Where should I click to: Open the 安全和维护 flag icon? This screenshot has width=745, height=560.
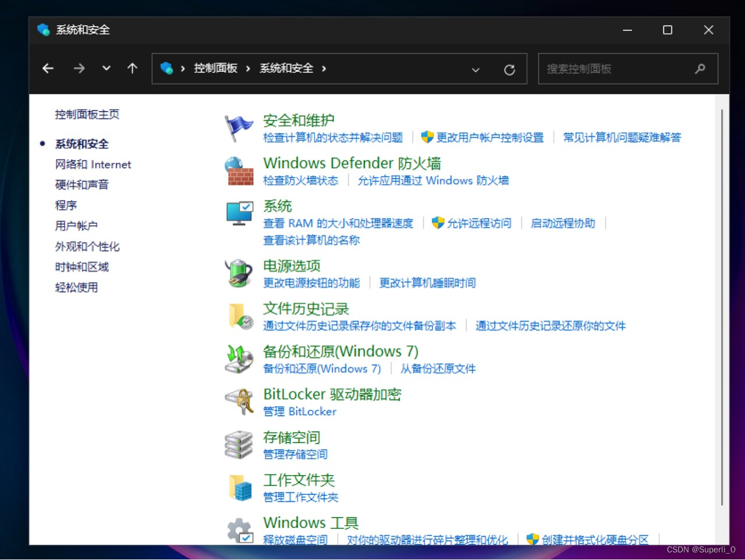(239, 128)
